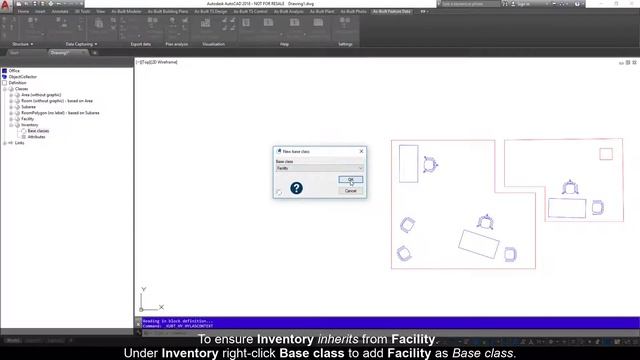Select Attributes under Inventory
This screenshot has height=360, width=640.
[x=36, y=137]
